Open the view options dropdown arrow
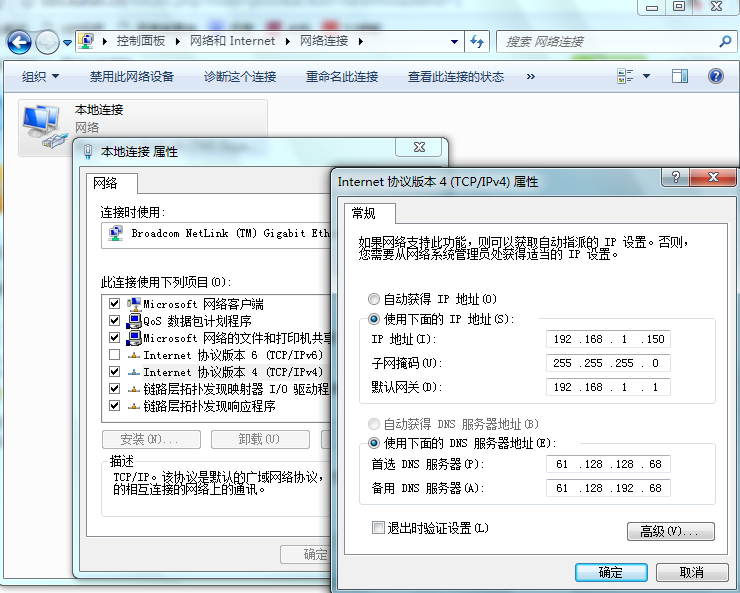The width and height of the screenshot is (740, 593). (647, 76)
